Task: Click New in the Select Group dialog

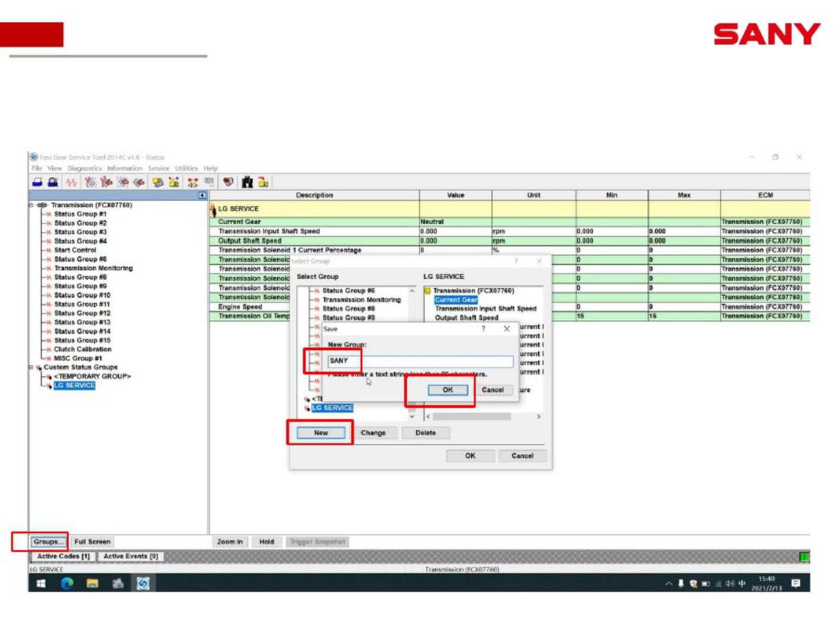Action: 321,433
